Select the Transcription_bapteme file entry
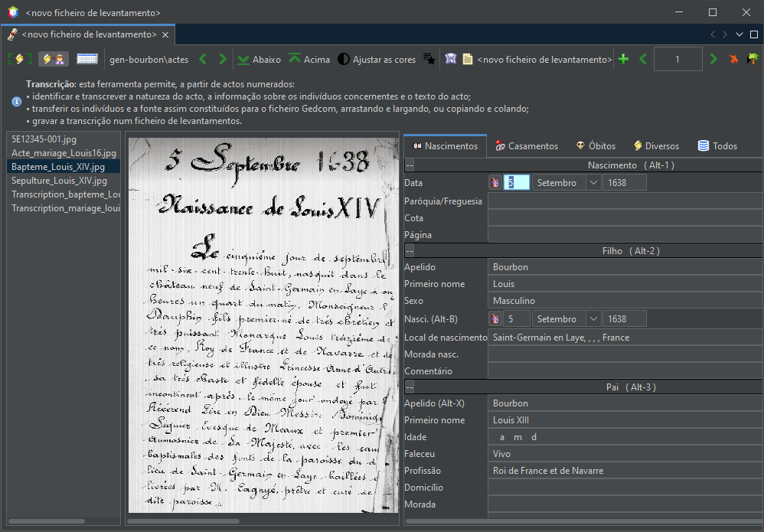764x532 pixels. coord(64,194)
